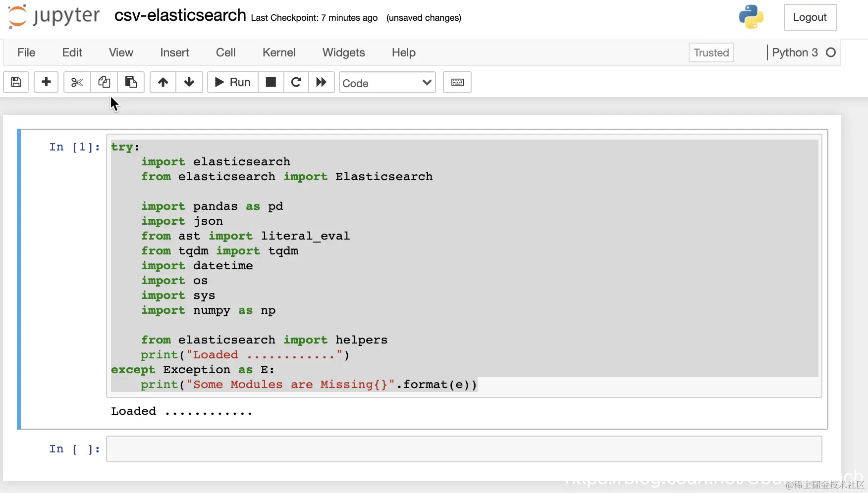
Task: Open the cell type dropdown showing Code
Action: [387, 83]
